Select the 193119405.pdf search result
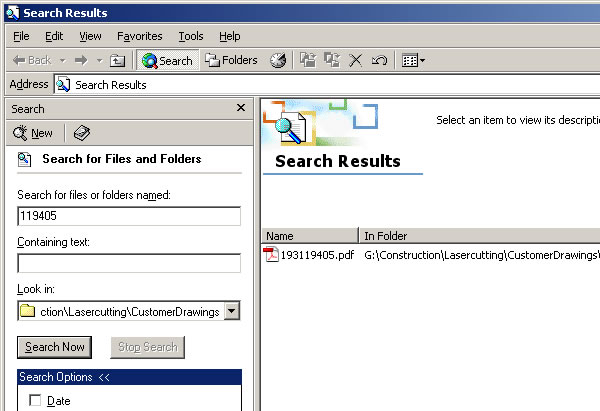The width and height of the screenshot is (600, 411). coord(317,254)
